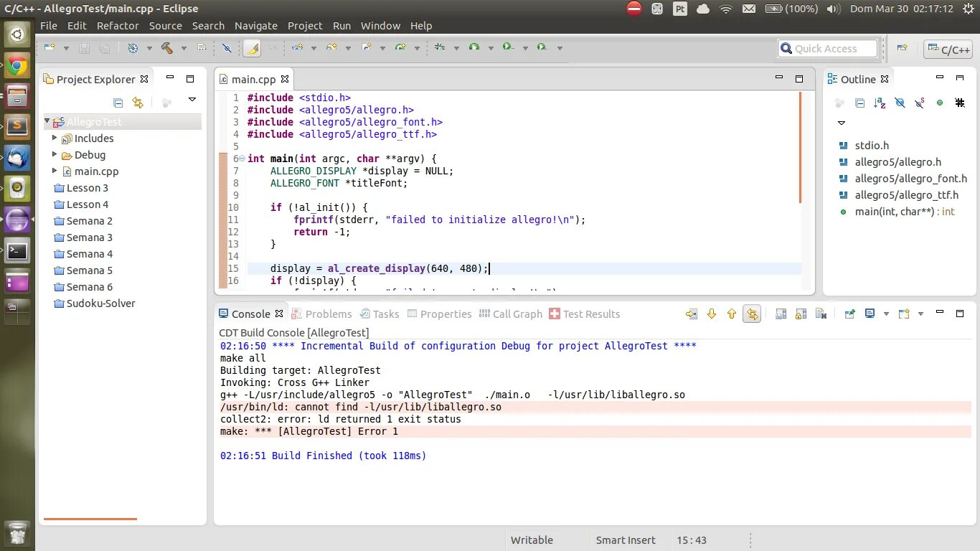The width and height of the screenshot is (980, 551).
Task: Click Copy Build Log icon in Console
Action: [x=781, y=314]
